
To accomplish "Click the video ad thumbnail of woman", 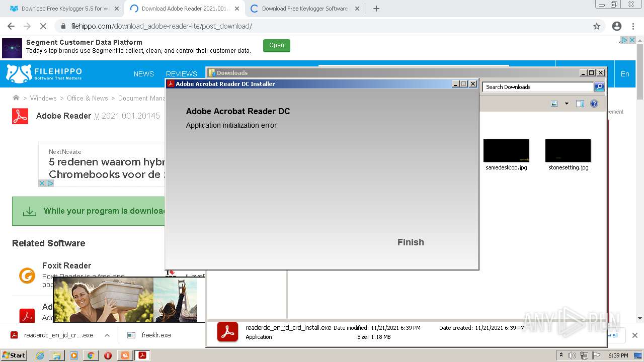I will 103,300.
